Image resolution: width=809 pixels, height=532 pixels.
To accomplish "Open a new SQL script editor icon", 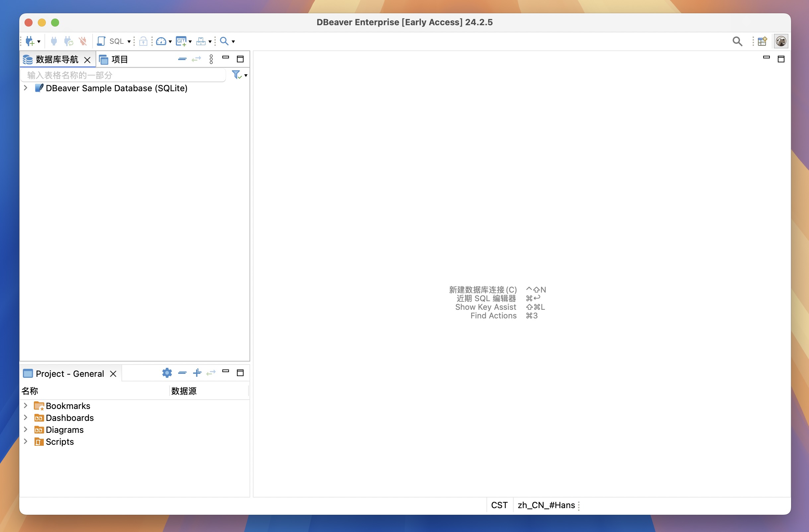I will pos(101,41).
